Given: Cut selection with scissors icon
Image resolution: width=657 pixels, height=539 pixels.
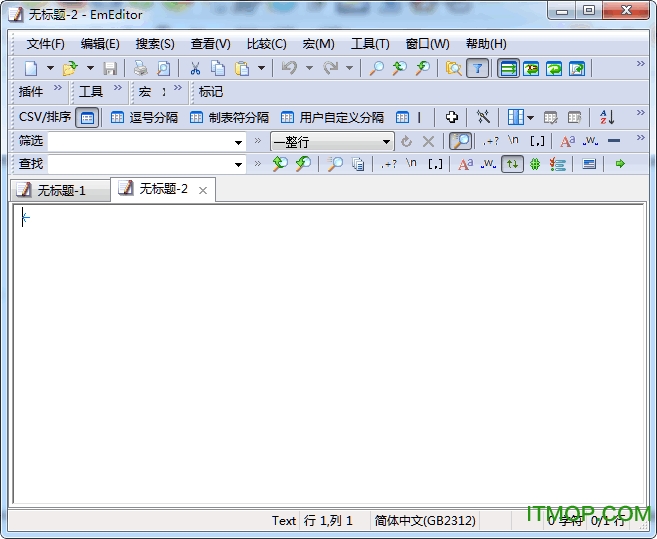Looking at the screenshot, I should pyautogui.click(x=195, y=68).
